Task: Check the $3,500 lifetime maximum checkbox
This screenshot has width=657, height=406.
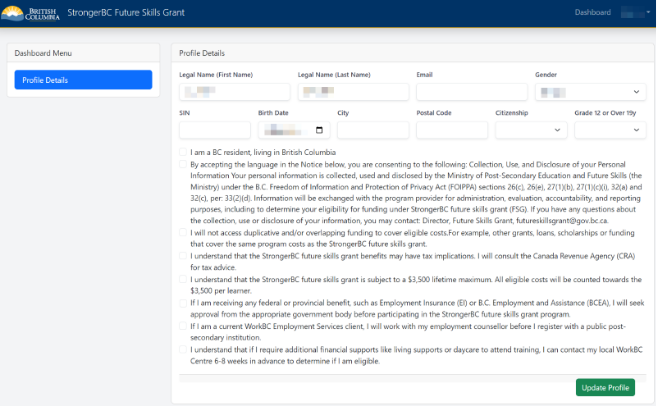Action: tap(183, 279)
